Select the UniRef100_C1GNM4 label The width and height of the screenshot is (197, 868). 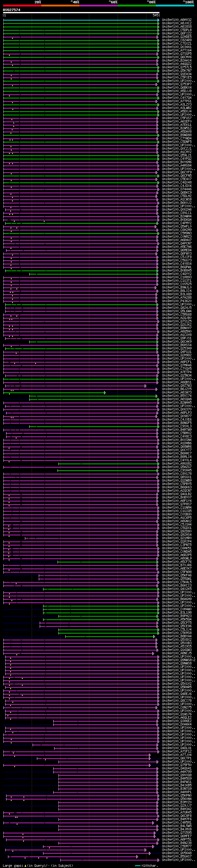[x=177, y=507]
